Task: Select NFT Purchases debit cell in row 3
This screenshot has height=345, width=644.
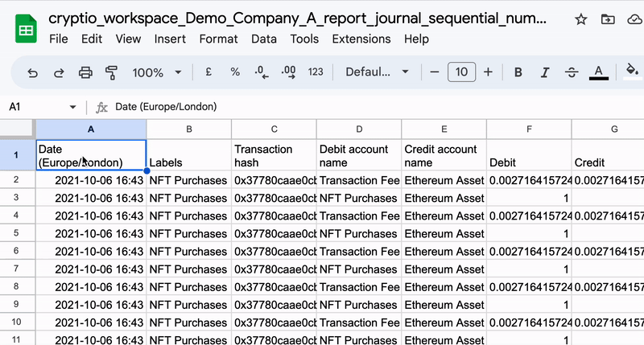Action: click(x=359, y=198)
